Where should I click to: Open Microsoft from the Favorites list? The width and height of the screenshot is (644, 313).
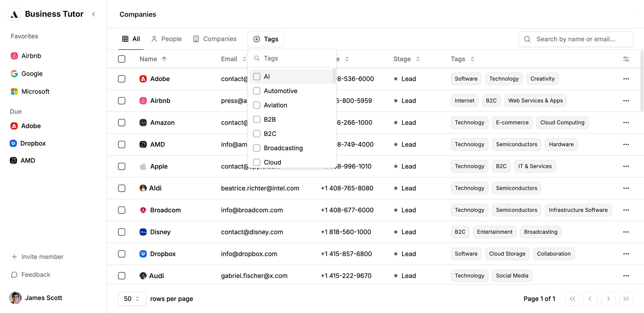click(35, 91)
